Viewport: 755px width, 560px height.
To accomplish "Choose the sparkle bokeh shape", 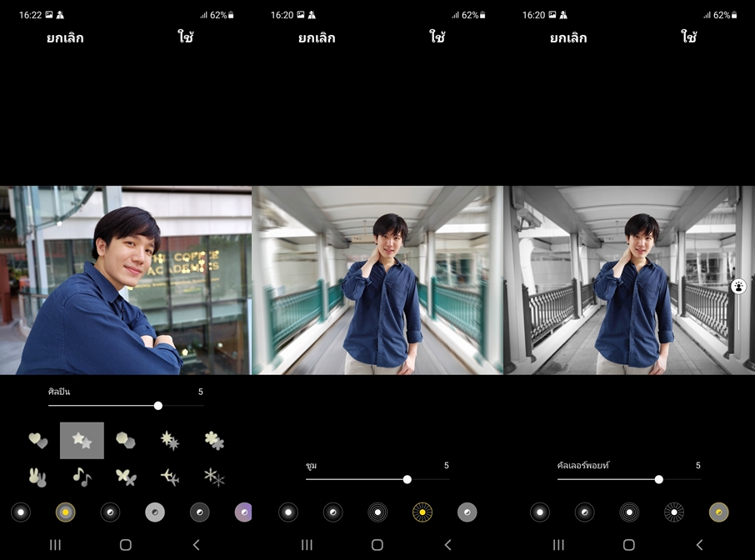I will (170, 440).
